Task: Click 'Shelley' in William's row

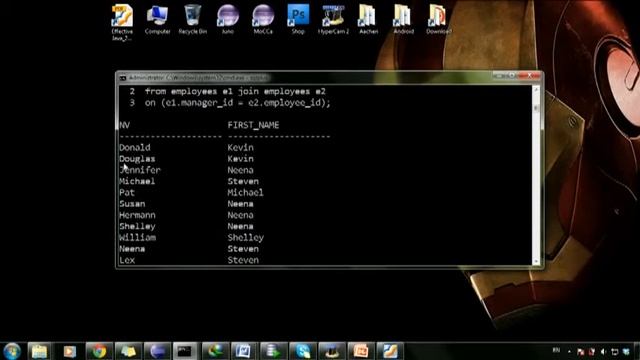Action: (246, 238)
